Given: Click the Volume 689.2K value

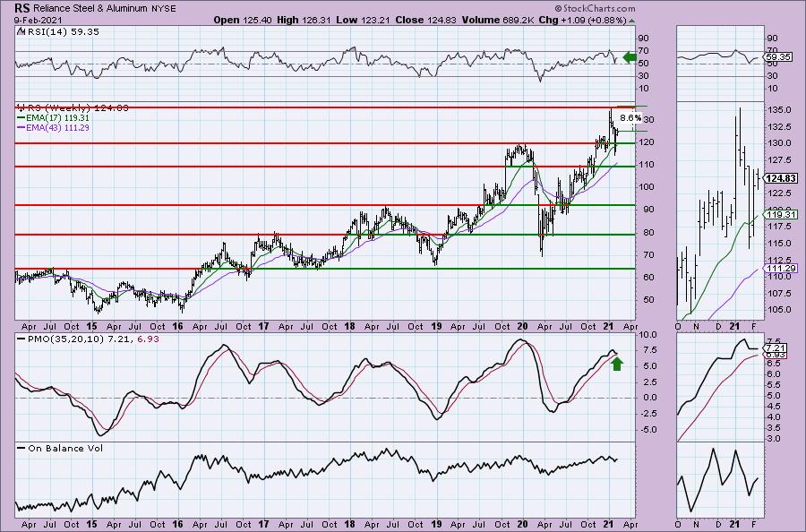Looking at the screenshot, I should click(498, 20).
